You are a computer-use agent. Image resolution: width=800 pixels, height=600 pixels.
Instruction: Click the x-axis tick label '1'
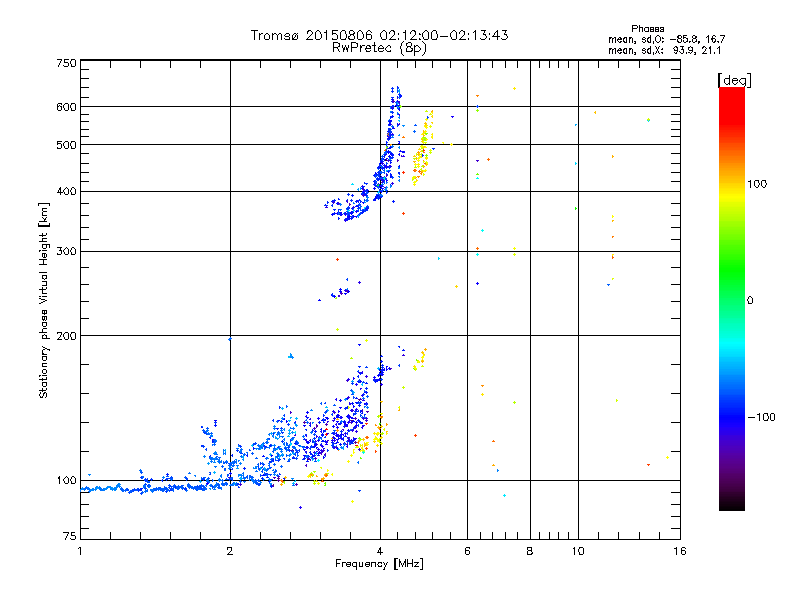click(x=80, y=551)
